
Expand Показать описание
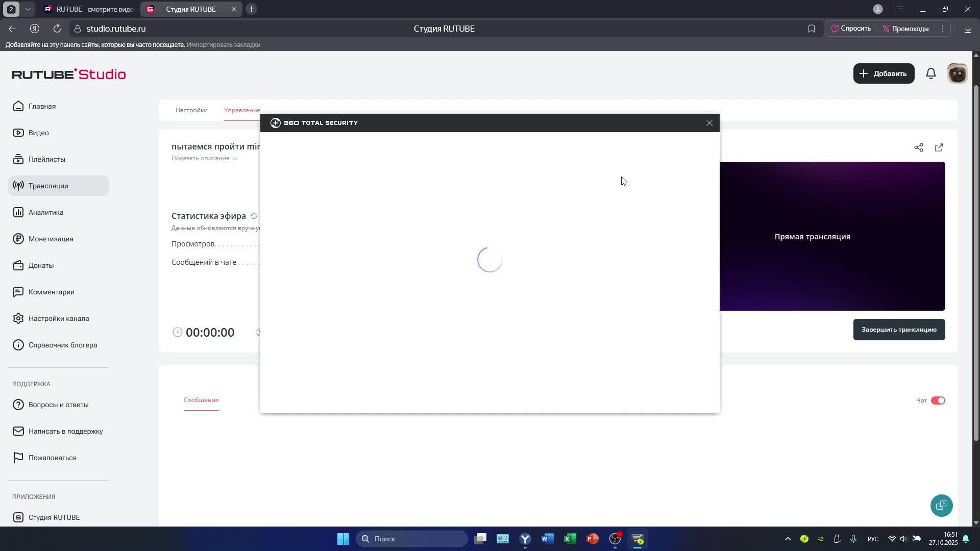click(204, 158)
